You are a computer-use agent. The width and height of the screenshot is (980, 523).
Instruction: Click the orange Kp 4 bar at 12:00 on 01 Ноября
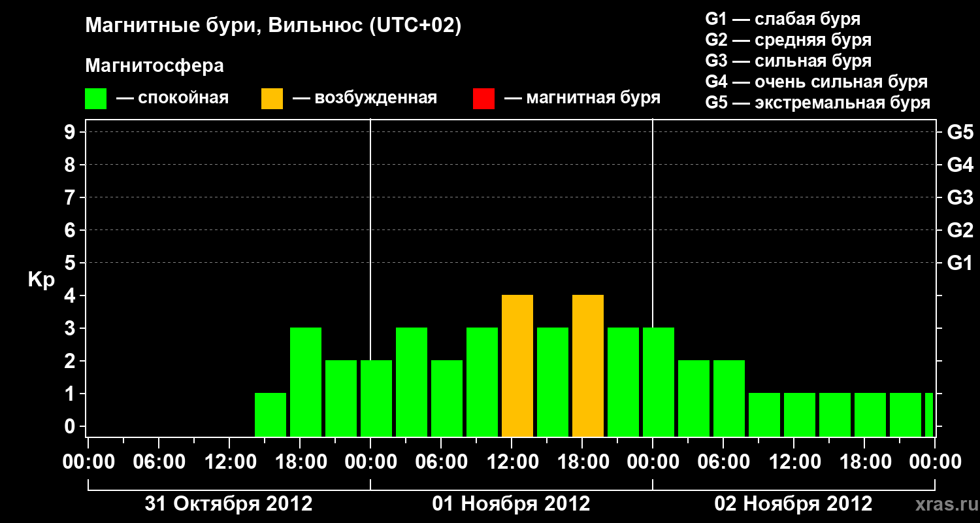[517, 366]
